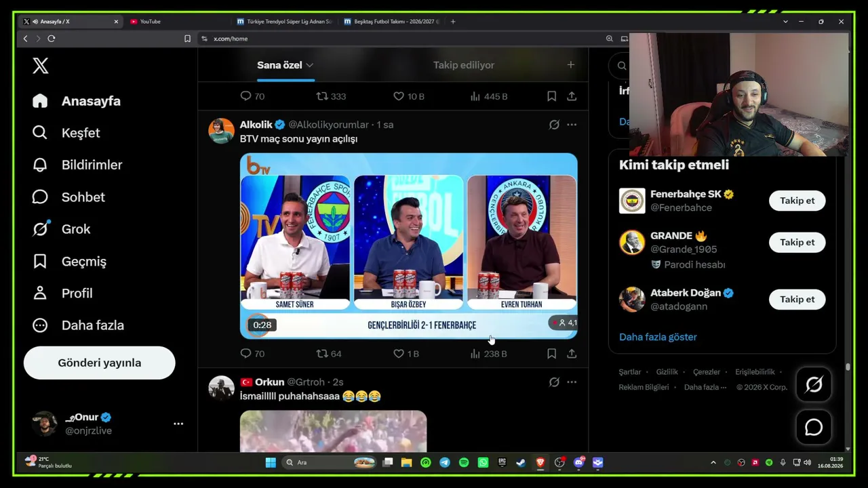Click the Windows Start button
The image size is (868, 488).
[x=271, y=463]
